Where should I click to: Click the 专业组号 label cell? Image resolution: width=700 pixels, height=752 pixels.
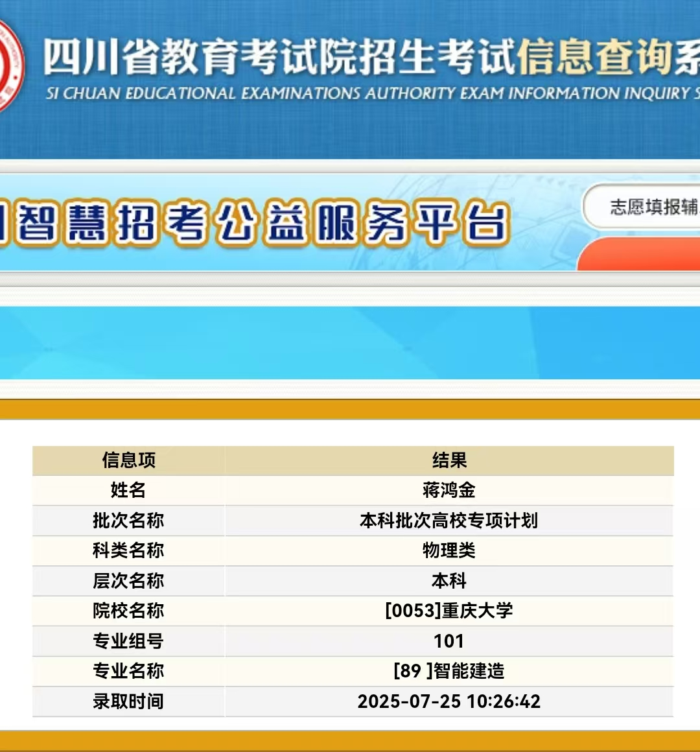coord(128,641)
